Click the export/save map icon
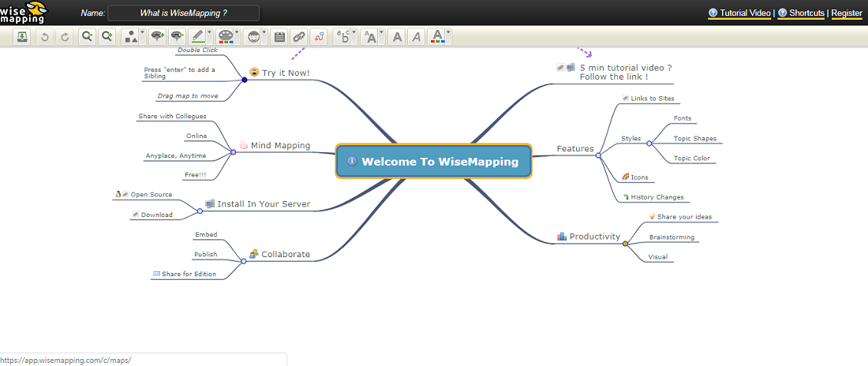The height and width of the screenshot is (366, 868). [21, 37]
